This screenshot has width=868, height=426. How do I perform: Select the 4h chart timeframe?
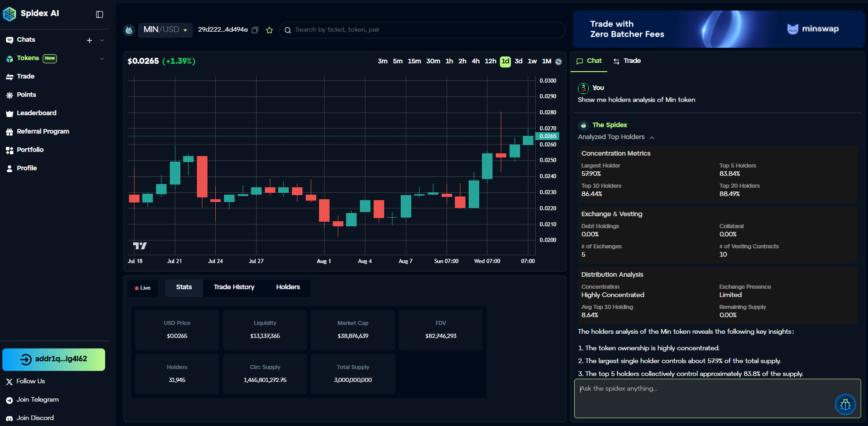(x=476, y=61)
